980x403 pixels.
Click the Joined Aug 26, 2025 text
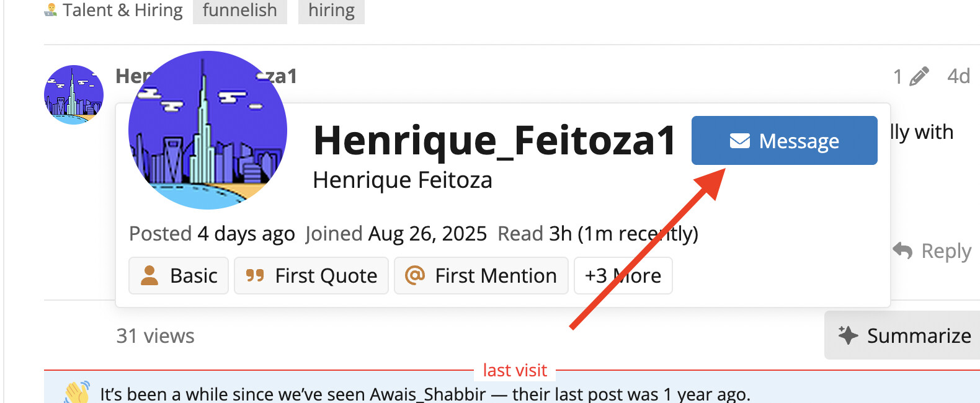coord(396,234)
